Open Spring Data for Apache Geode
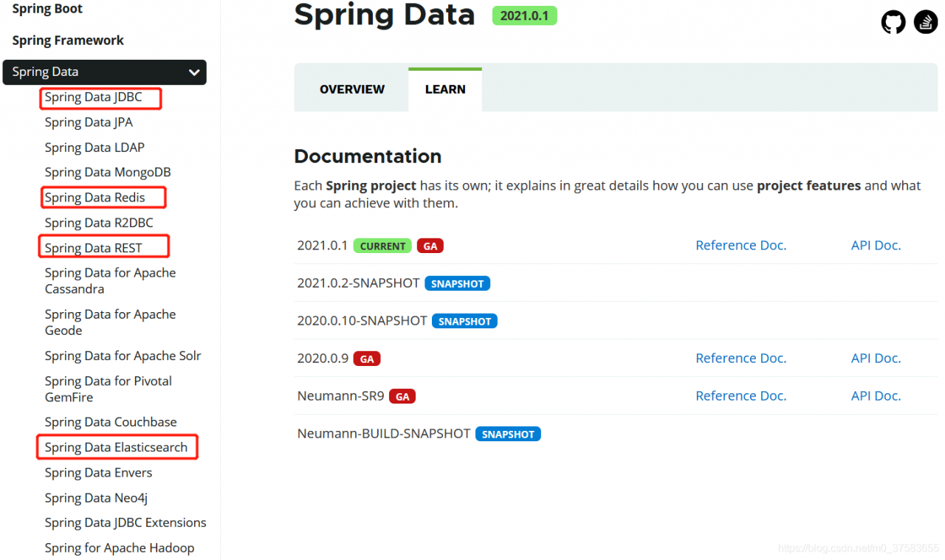 (x=110, y=322)
